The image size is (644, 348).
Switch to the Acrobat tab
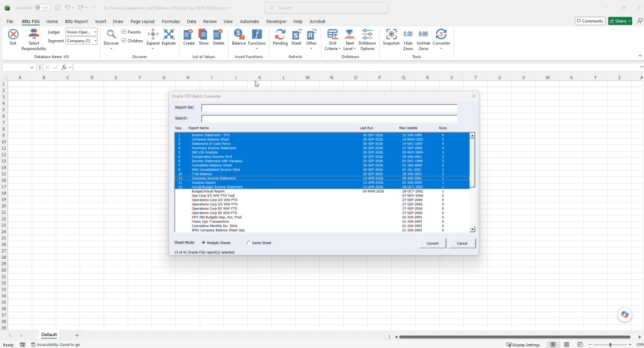coord(317,21)
